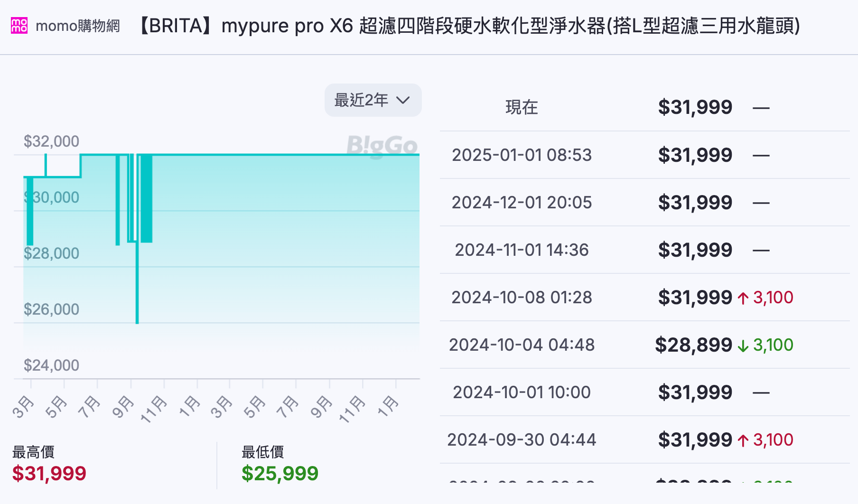Screen dimensions: 858x504
Task: Click the chevron arrow next to 最近2年
Action: 403,101
